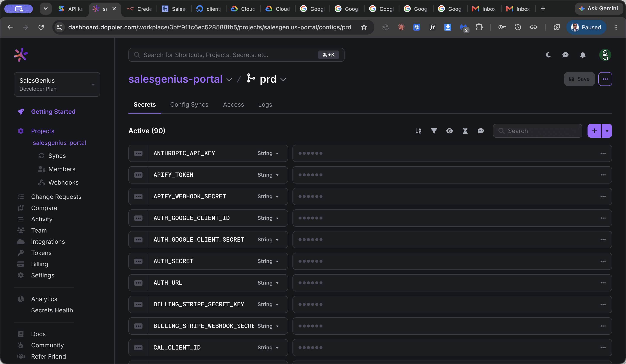Open row options for BILLING_STRIPE_SECRET_KEY
The image size is (626, 364).
tap(603, 304)
